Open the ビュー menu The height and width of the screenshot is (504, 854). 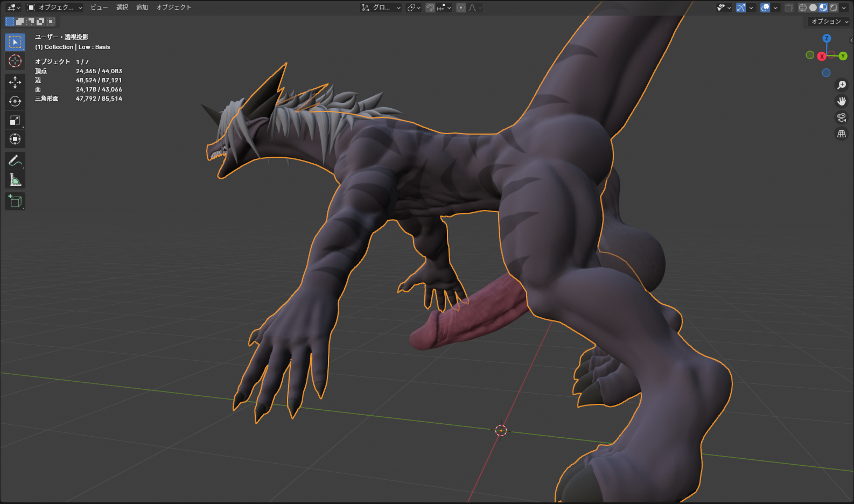(99, 8)
